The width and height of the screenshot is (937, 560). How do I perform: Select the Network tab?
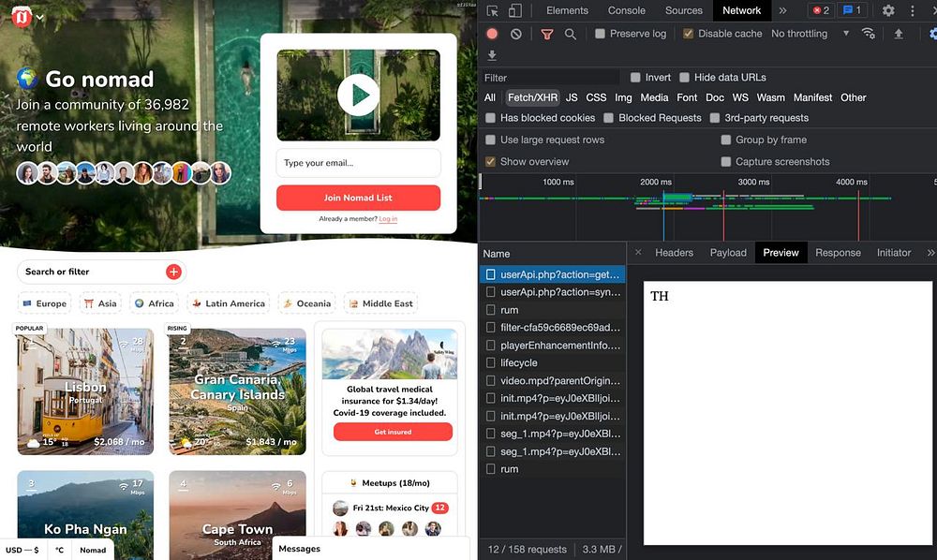click(x=741, y=10)
